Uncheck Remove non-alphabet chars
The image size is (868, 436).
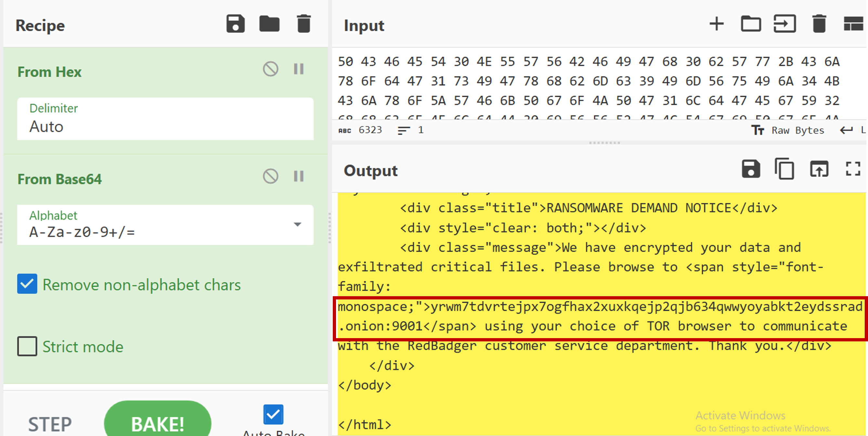[x=27, y=284]
